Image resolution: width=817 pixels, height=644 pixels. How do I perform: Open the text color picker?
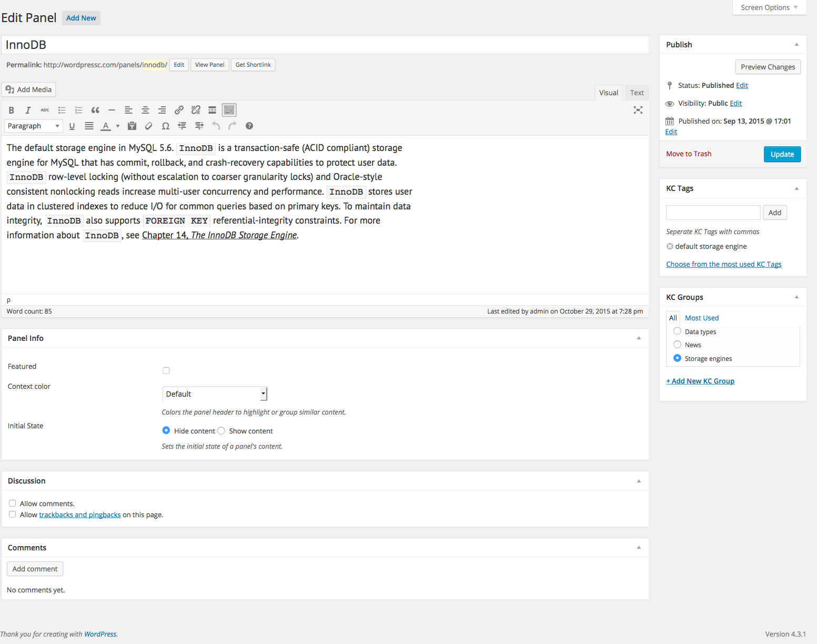pos(117,126)
